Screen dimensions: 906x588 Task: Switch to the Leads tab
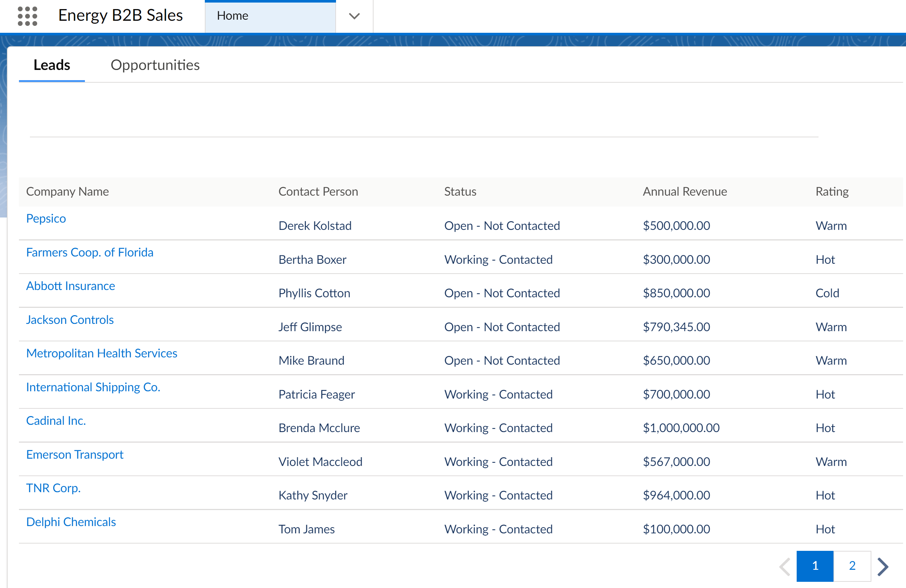click(x=52, y=65)
